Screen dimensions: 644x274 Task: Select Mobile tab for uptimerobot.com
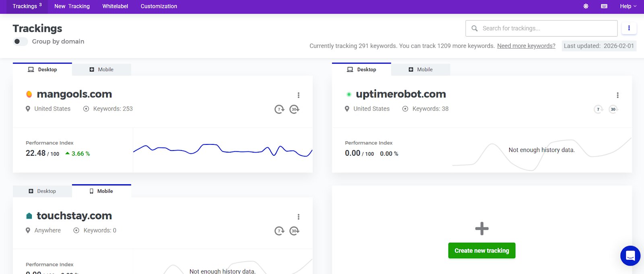421,69
